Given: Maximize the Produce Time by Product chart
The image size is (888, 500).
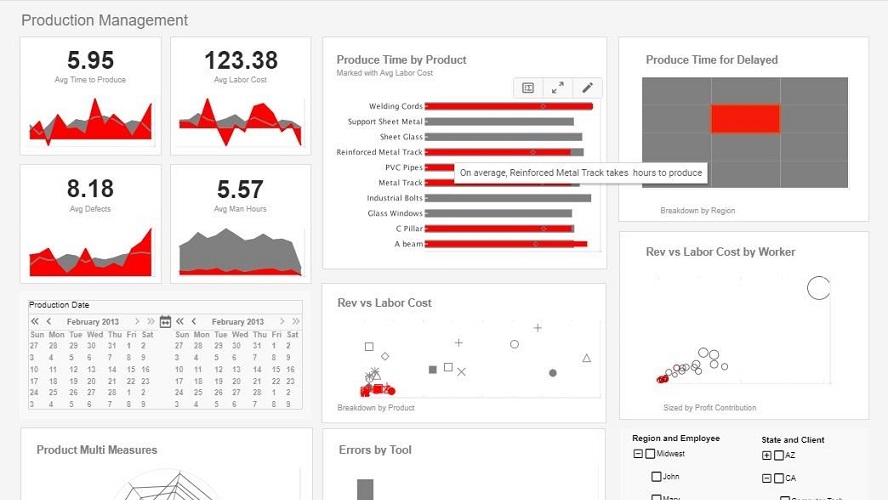Looking at the screenshot, I should coord(558,88).
